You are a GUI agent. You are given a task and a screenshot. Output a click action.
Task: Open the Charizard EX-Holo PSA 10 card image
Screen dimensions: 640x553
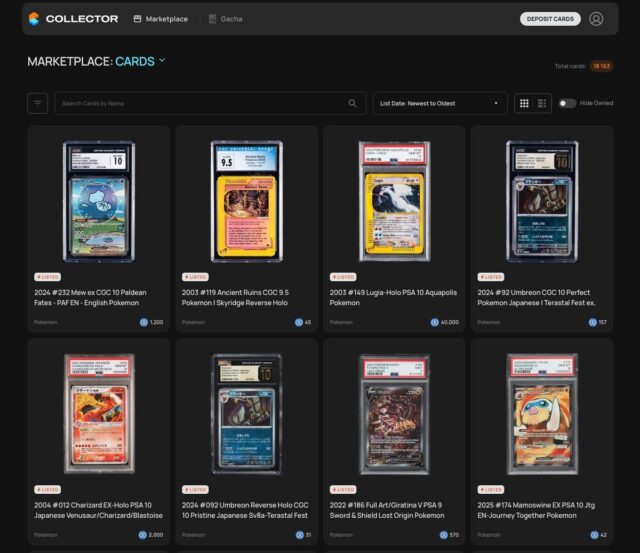tap(99, 414)
